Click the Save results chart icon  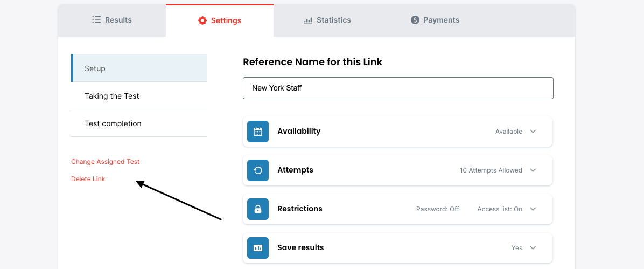point(258,248)
